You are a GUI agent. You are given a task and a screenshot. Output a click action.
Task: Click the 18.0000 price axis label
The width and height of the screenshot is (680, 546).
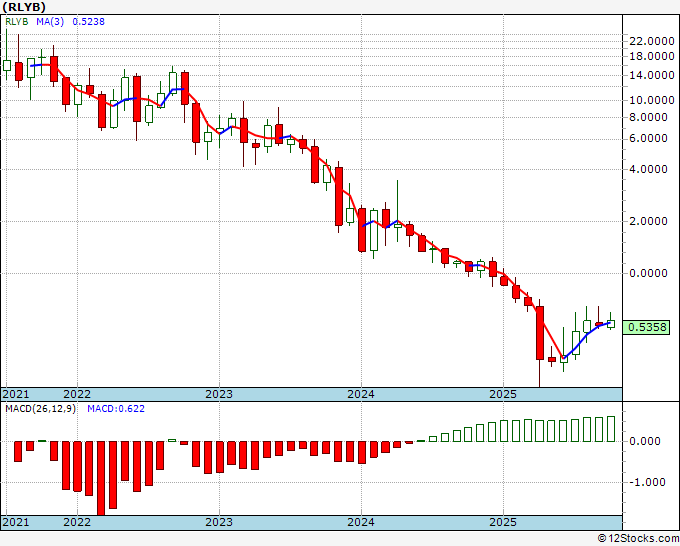pos(652,56)
